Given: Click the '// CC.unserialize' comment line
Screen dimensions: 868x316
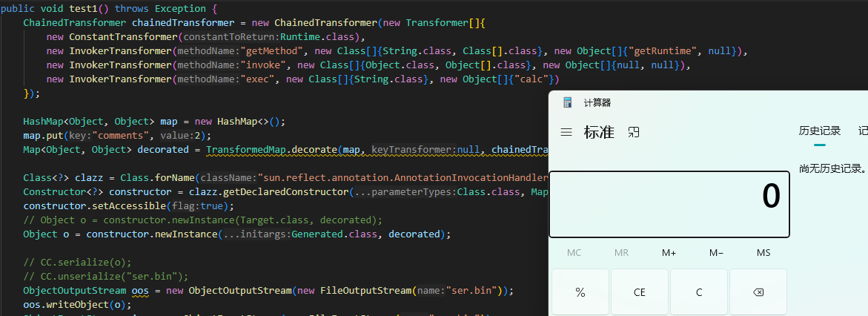Looking at the screenshot, I should (x=106, y=276).
